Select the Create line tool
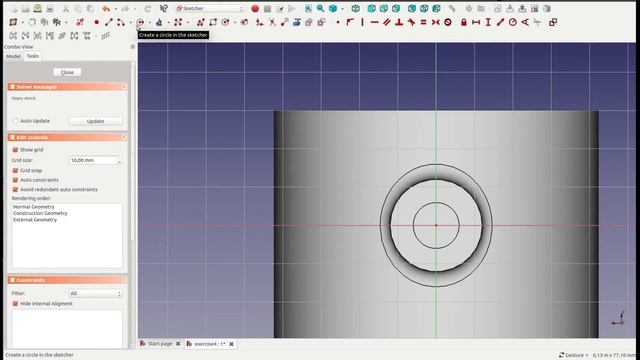The image size is (640, 360). click(x=109, y=22)
